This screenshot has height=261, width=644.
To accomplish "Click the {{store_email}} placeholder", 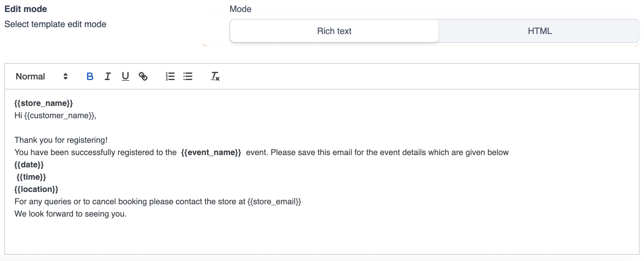I will (274, 202).
